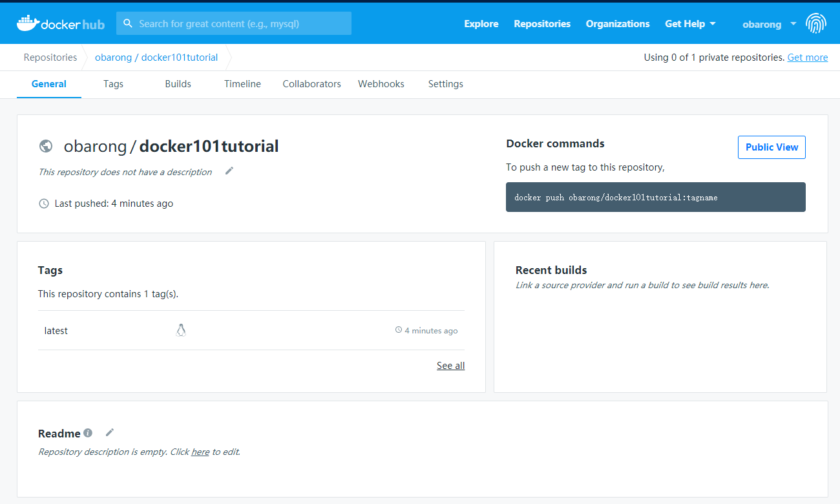This screenshot has width=840, height=504.
Task: Click the Docker Hub whale logo
Action: pyautogui.click(x=27, y=23)
